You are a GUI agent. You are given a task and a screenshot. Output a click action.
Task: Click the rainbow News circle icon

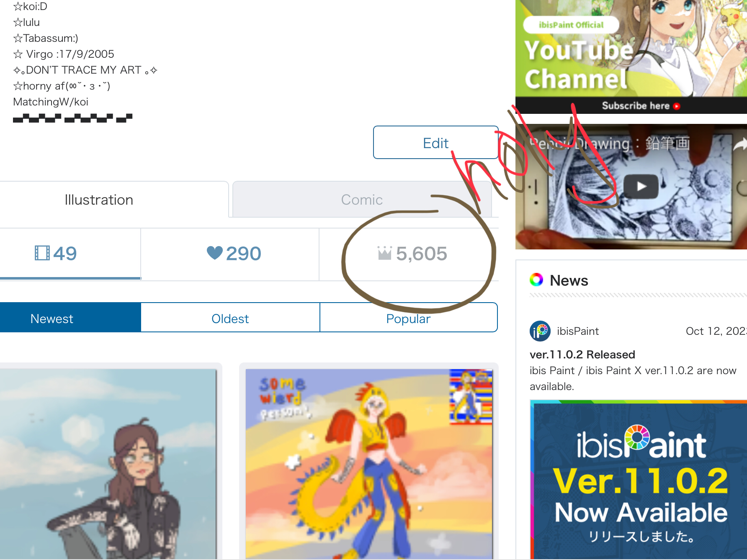coord(536,280)
